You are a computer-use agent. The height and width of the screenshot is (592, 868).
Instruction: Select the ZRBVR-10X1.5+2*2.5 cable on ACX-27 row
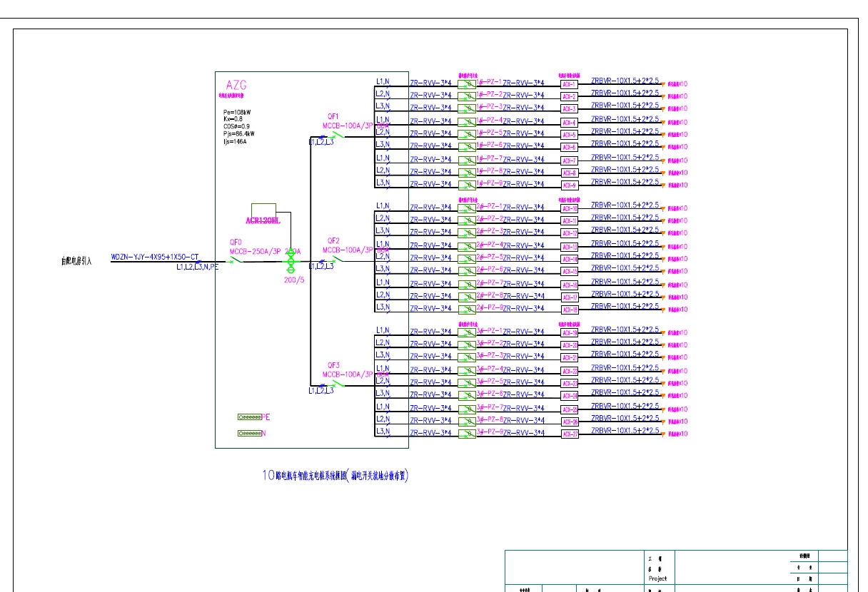tap(625, 430)
